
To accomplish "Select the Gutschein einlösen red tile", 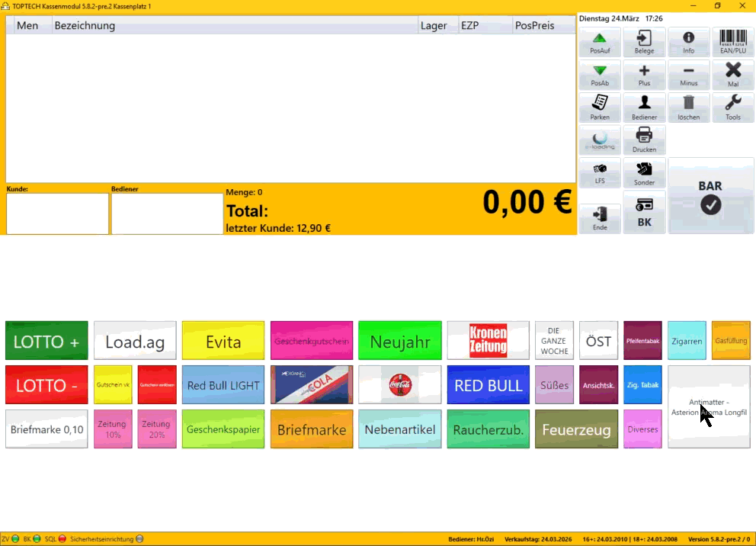I will (157, 385).
